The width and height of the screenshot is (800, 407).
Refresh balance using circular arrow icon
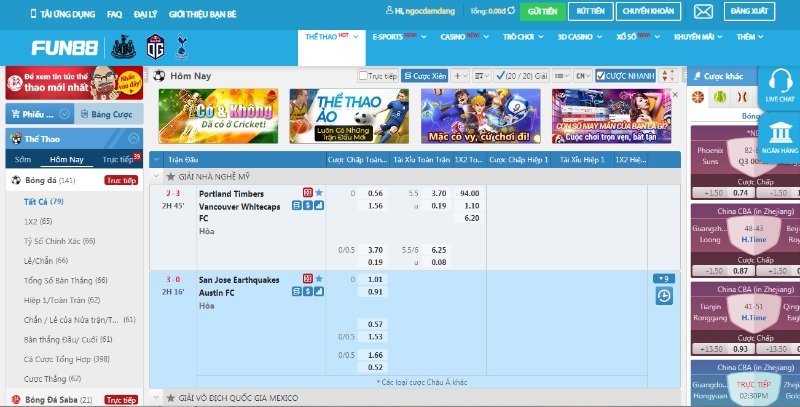click(511, 11)
